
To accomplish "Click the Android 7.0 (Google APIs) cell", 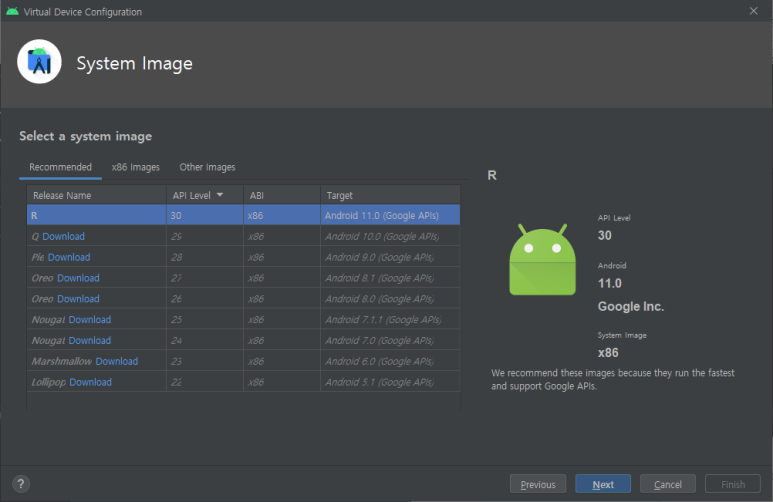I will pyautogui.click(x=390, y=340).
